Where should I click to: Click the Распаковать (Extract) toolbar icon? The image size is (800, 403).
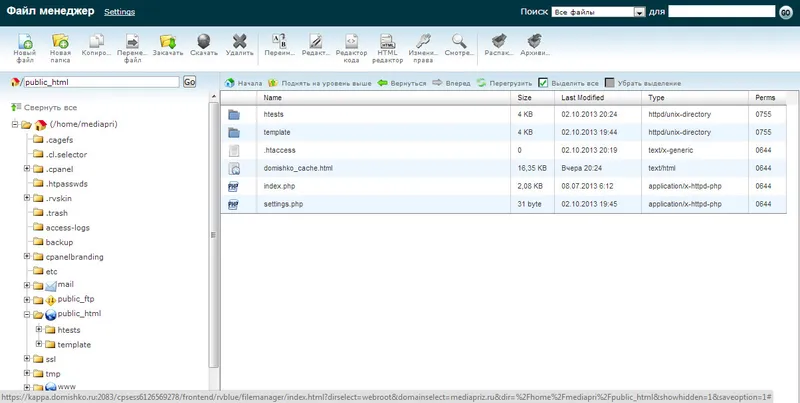coord(498,41)
